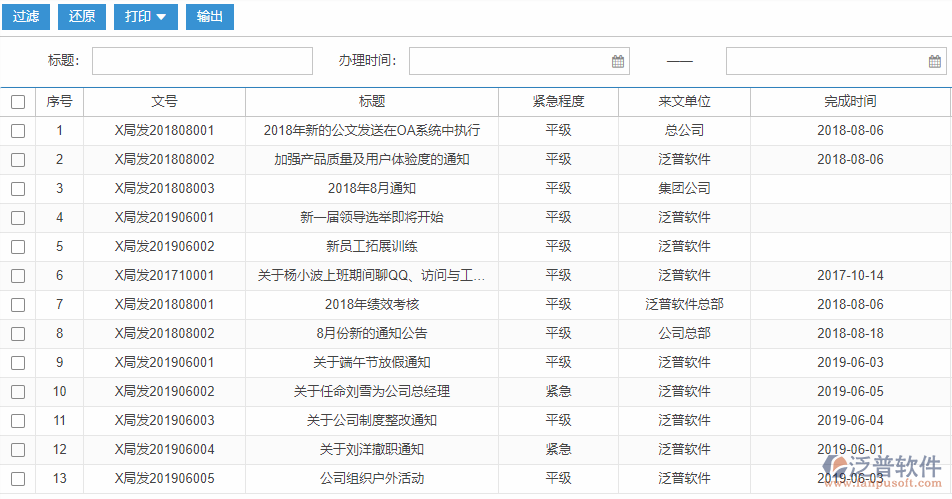Open calendar picker for end date field
The image size is (952, 499).
pos(935,61)
